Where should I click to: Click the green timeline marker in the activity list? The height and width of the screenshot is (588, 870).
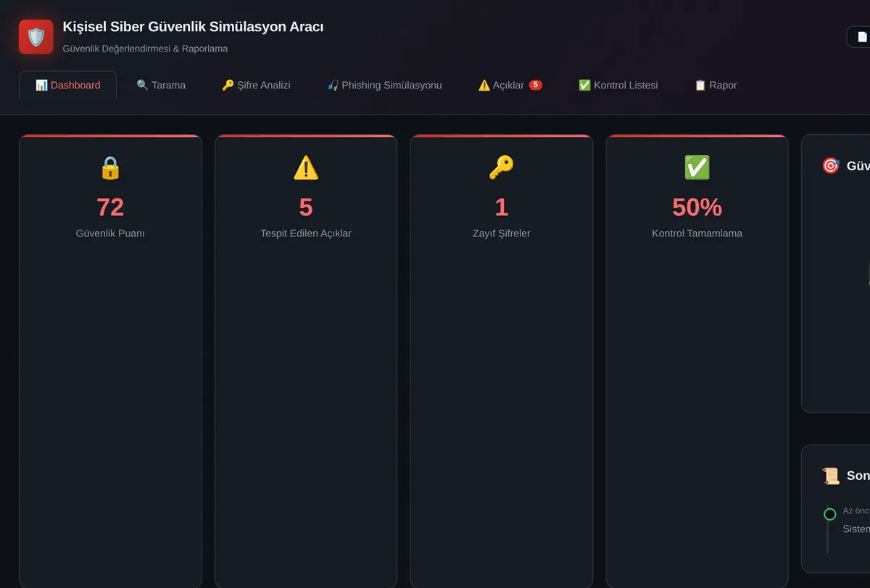click(x=830, y=514)
